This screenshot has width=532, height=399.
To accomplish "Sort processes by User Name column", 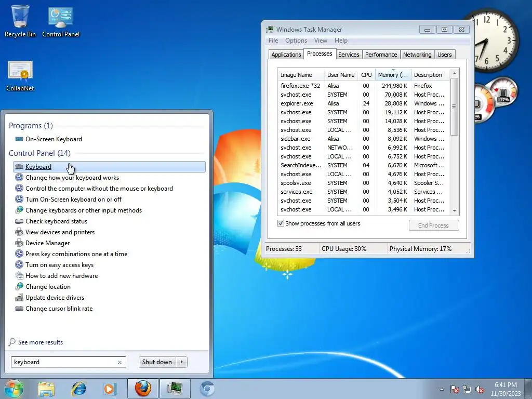I will pos(341,75).
